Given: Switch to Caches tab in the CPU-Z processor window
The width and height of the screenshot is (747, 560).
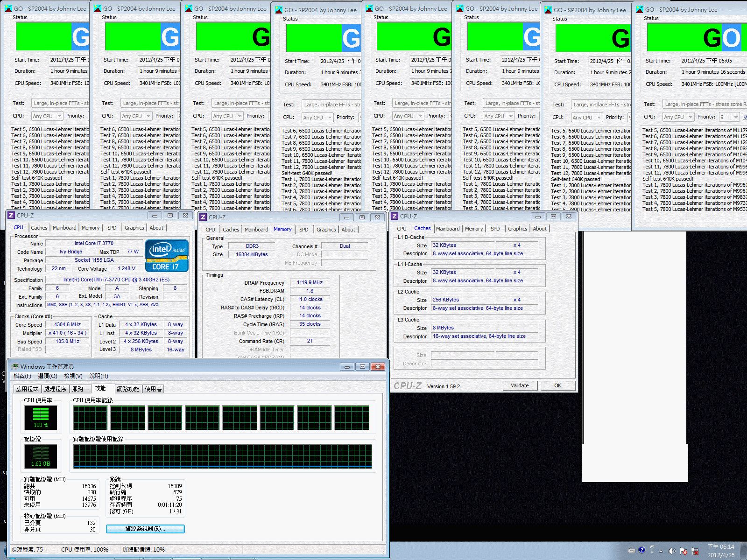Looking at the screenshot, I should coord(39,228).
